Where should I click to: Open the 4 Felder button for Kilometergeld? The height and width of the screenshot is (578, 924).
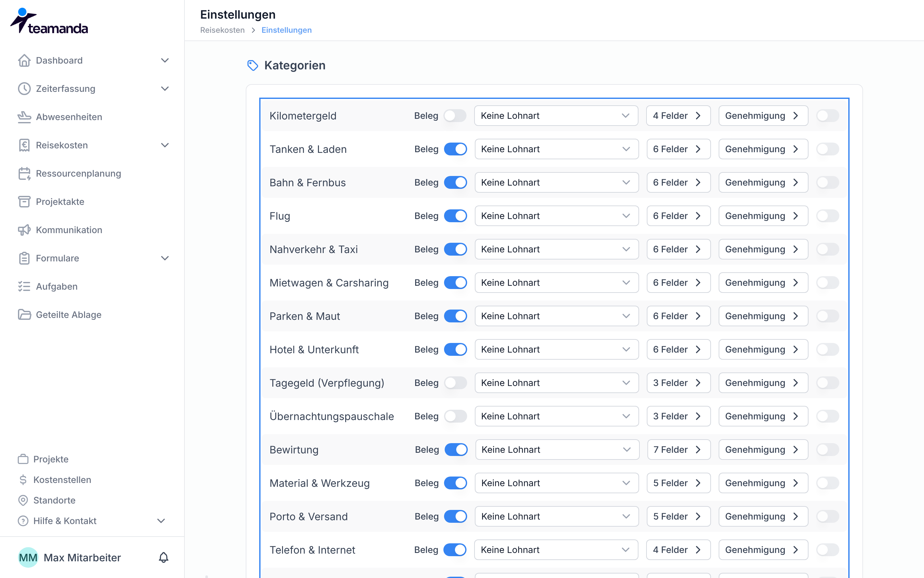tap(678, 116)
